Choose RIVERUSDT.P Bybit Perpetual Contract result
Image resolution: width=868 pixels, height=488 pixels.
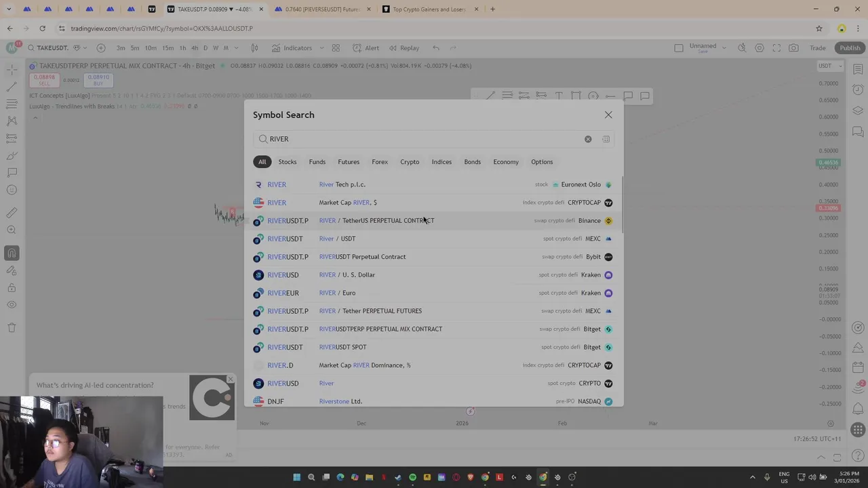(433, 257)
